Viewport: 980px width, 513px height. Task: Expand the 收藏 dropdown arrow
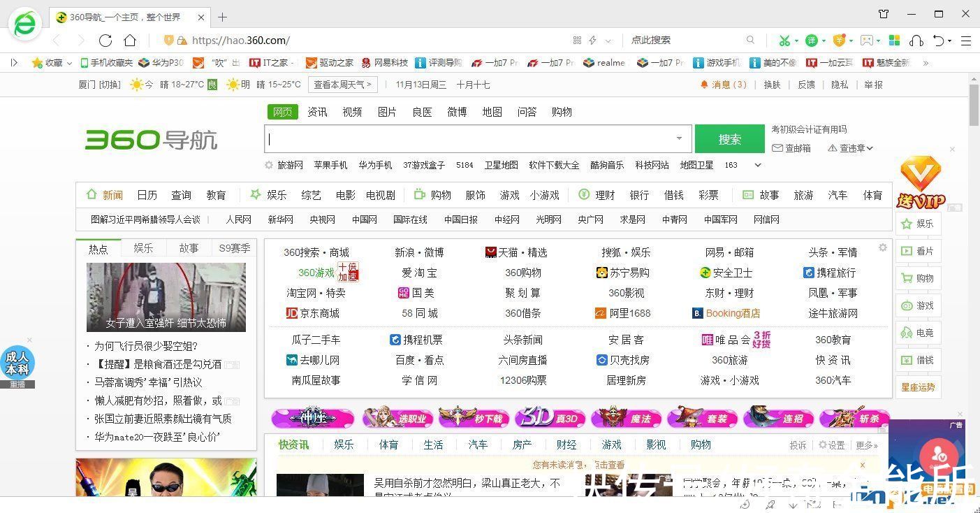[x=69, y=63]
